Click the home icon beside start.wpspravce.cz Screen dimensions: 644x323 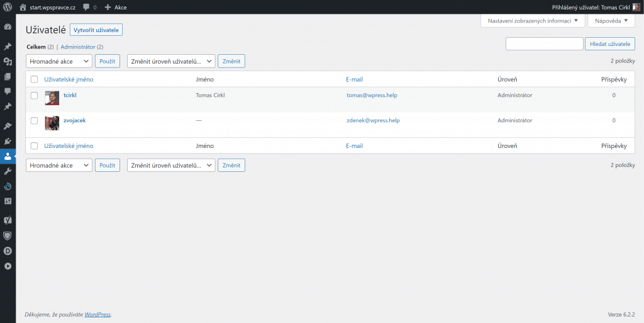(x=23, y=7)
